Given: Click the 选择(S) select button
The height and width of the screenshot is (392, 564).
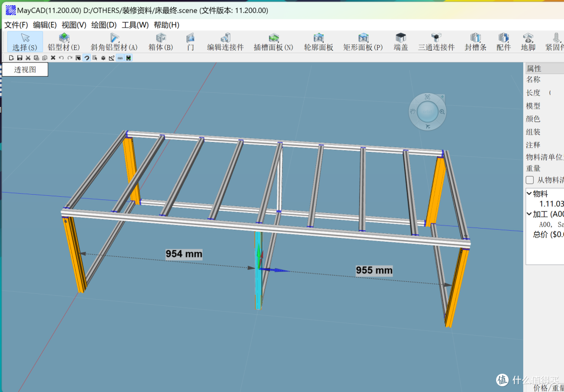Looking at the screenshot, I should tap(25, 42).
